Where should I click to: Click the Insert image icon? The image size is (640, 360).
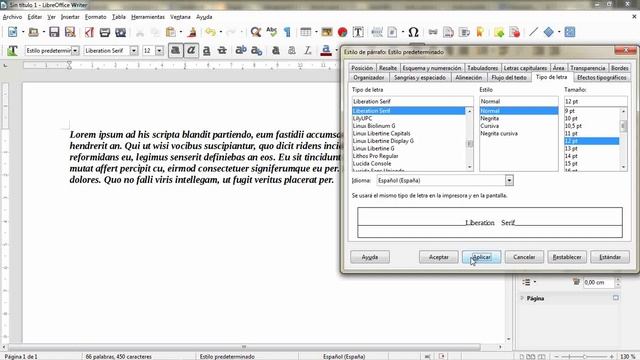327,32
